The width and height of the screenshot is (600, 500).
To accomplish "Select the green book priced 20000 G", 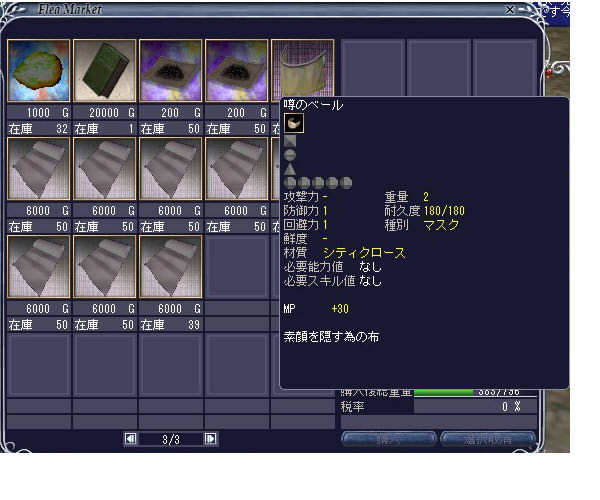I will 105,72.
